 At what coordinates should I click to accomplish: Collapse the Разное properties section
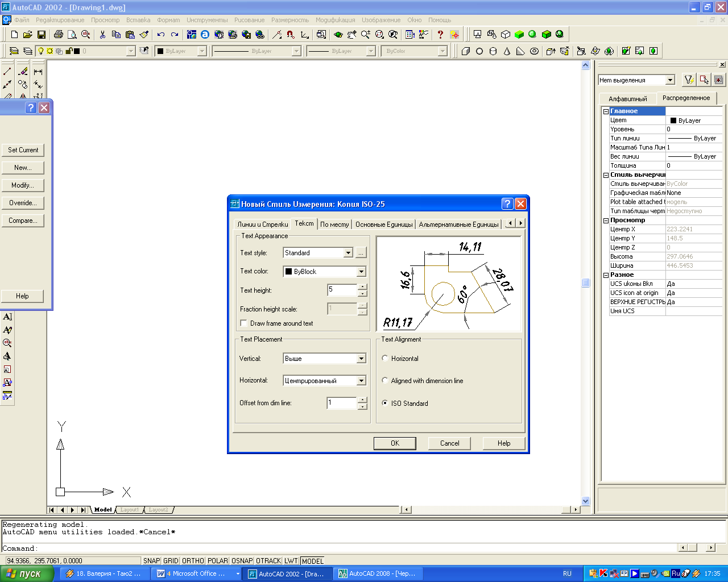[606, 275]
